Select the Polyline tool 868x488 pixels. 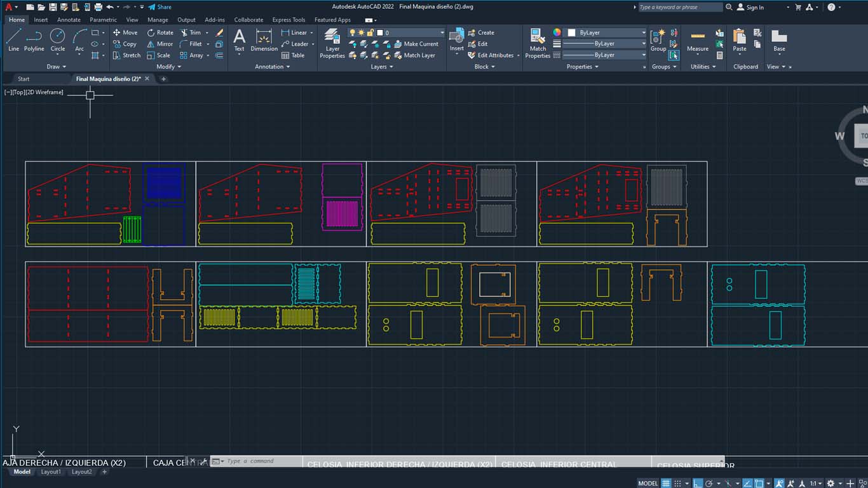[34, 39]
